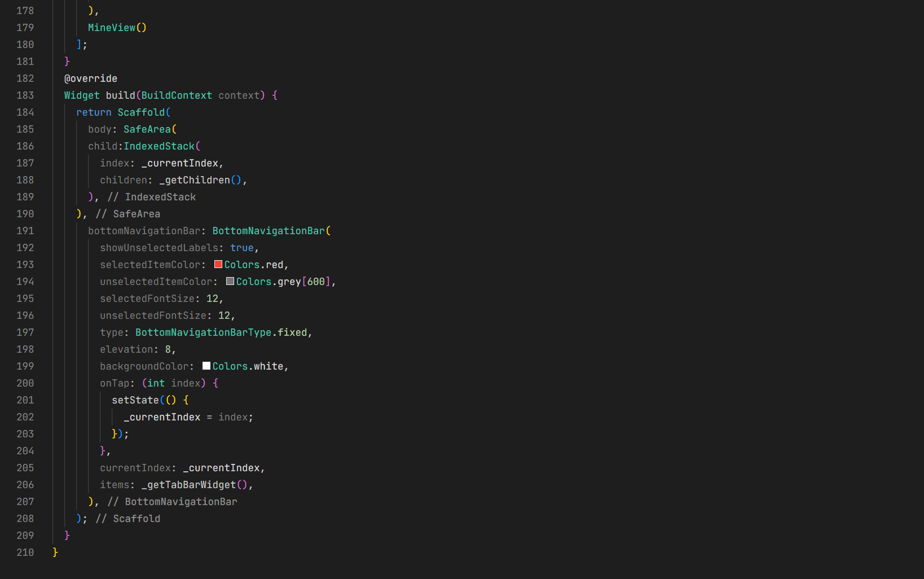The width and height of the screenshot is (924, 579).
Task: Click line number 210 in the gutter
Action: click(25, 552)
